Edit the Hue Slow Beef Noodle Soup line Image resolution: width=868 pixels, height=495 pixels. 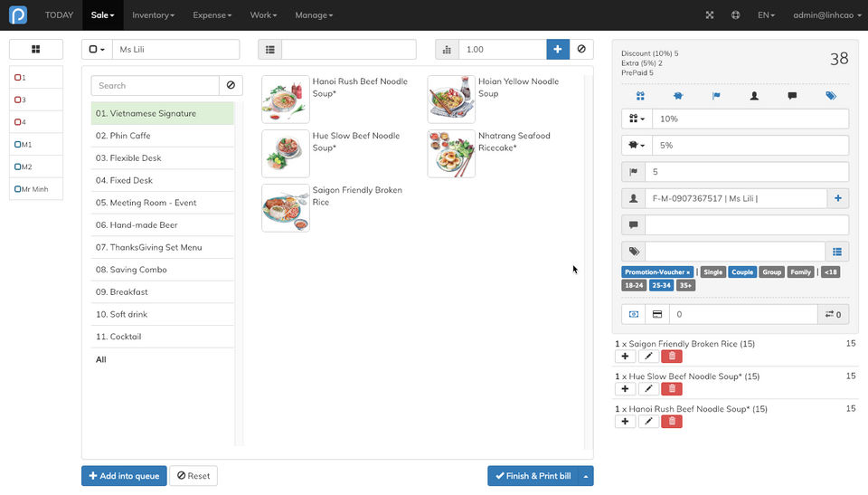pos(648,389)
